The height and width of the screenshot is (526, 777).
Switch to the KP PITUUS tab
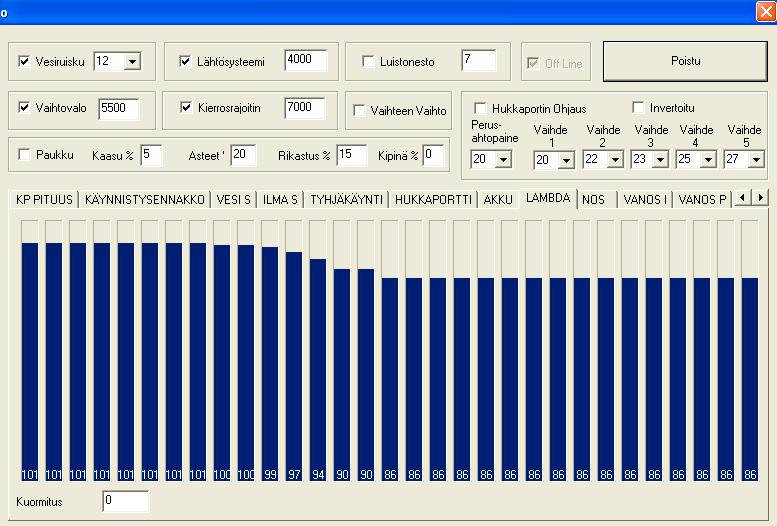pyautogui.click(x=44, y=199)
